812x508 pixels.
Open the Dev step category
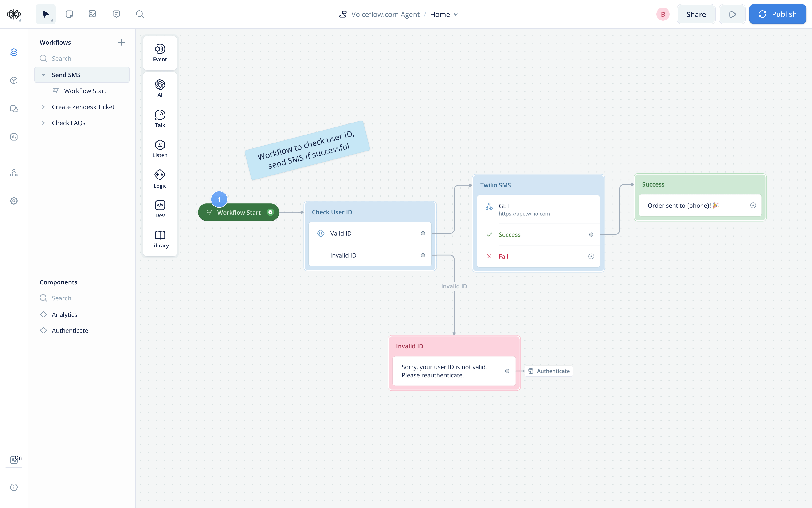click(160, 208)
